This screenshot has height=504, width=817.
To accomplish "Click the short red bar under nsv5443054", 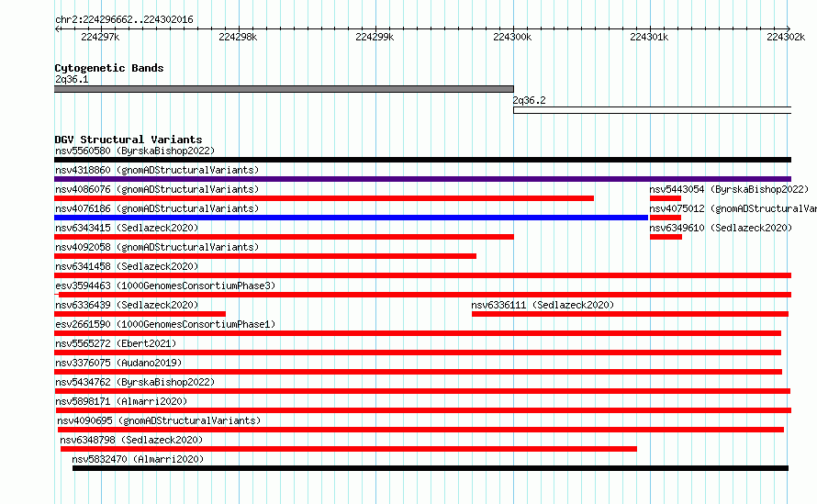I will click(666, 198).
